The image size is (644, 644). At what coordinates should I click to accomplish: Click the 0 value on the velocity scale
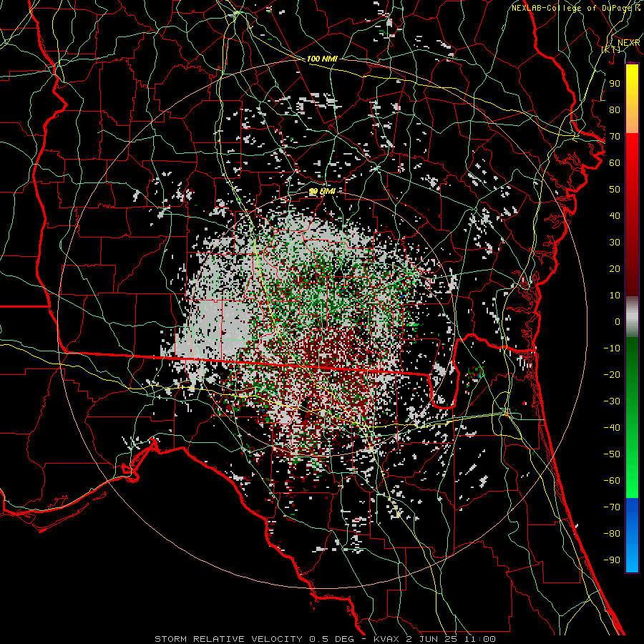coord(618,321)
